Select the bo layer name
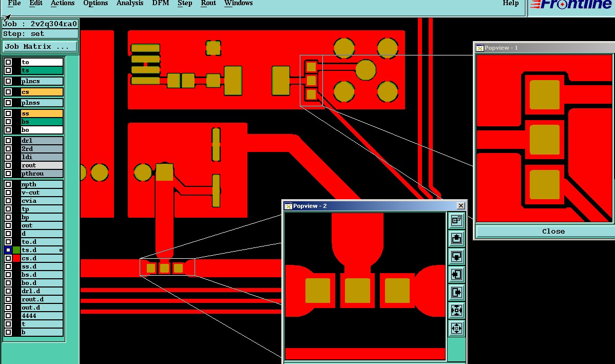Image resolution: width=615 pixels, height=364 pixels. click(x=42, y=130)
